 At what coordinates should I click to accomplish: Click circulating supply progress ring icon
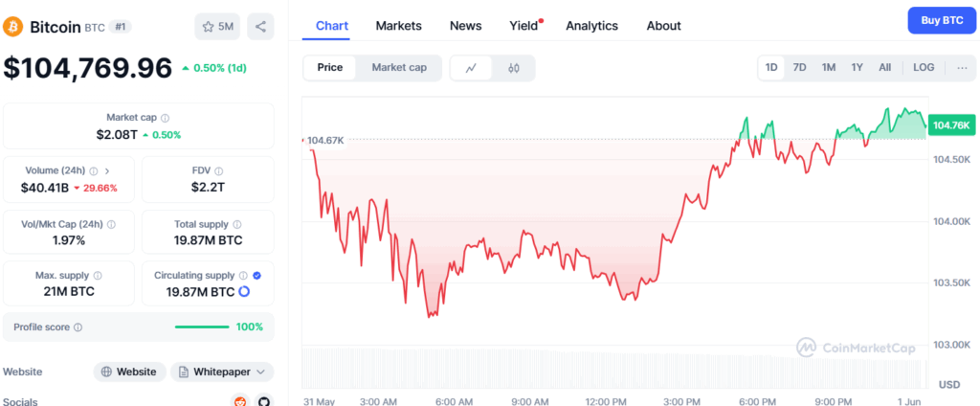pyautogui.click(x=244, y=291)
